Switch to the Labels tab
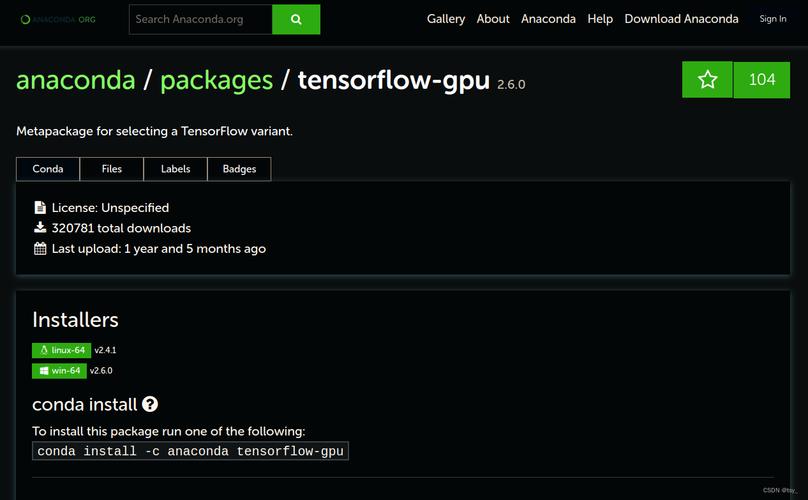 click(175, 169)
